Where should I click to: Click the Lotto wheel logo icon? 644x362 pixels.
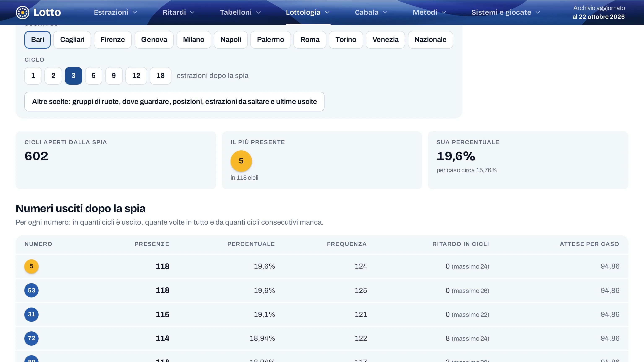tap(22, 12)
